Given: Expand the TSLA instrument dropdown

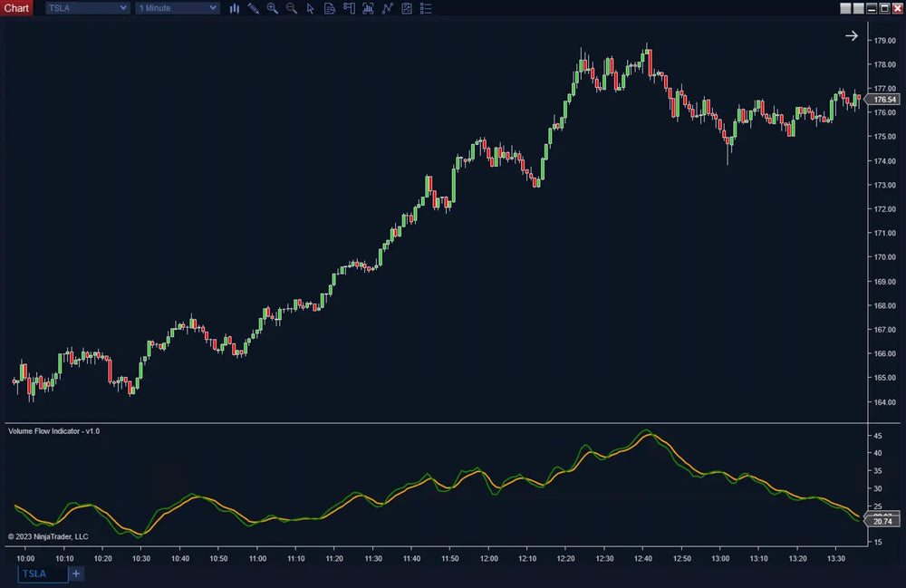Looking at the screenshot, I should tap(87, 8).
